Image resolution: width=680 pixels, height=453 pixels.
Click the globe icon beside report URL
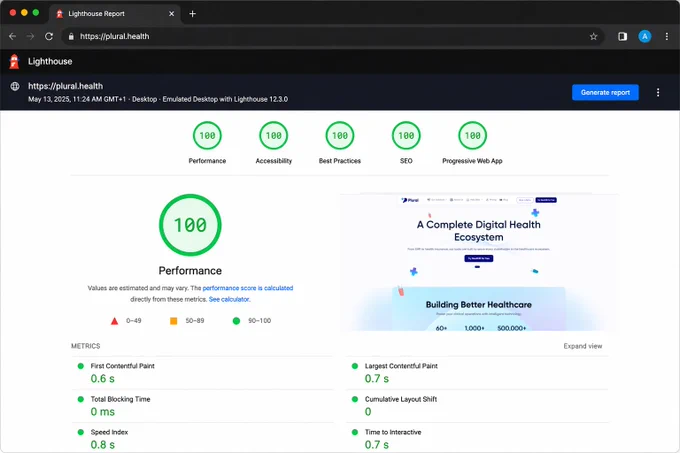(15, 86)
